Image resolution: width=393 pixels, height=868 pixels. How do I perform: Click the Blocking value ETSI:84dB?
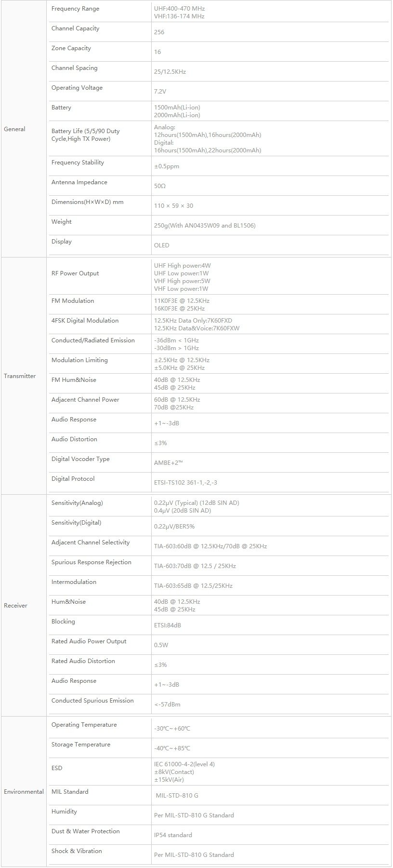(x=168, y=625)
